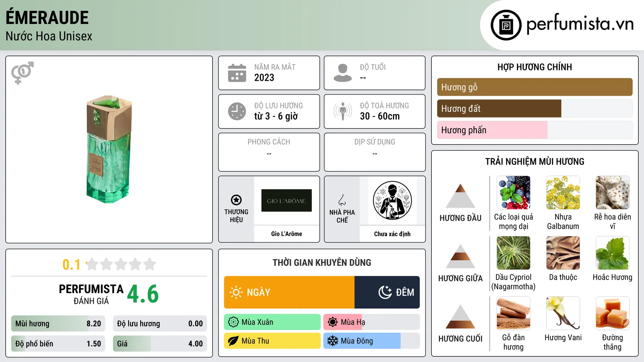This screenshot has width=644, height=362.
Task: Click the perfumista.vn perfume bottle logo icon
Action: tap(506, 25)
